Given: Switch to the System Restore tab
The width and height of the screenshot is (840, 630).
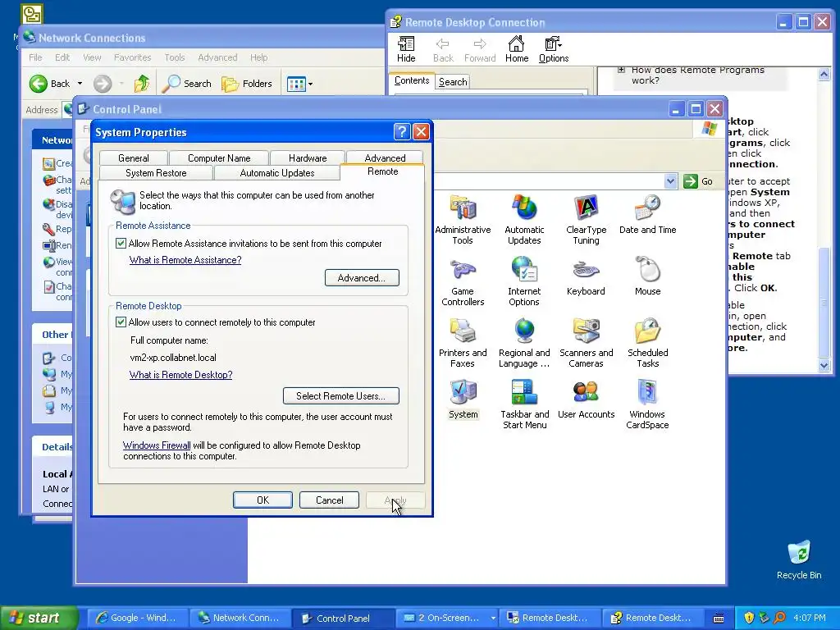Looking at the screenshot, I should coord(156,173).
